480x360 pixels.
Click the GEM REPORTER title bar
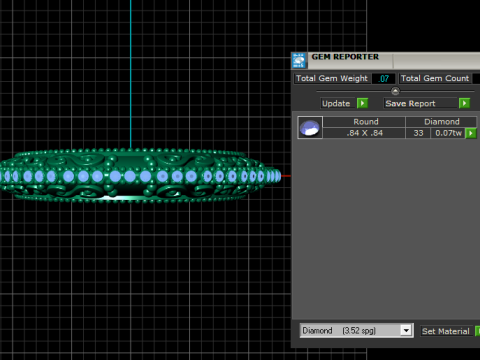click(386, 60)
